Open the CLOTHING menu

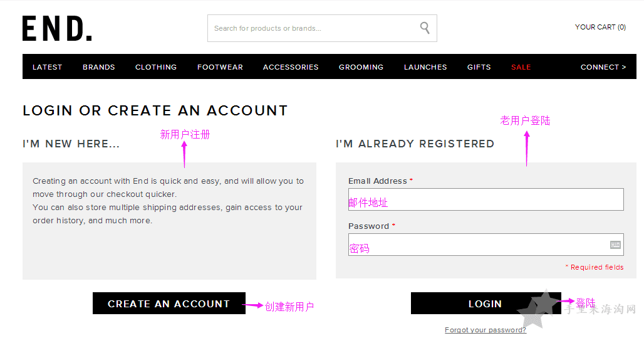156,67
